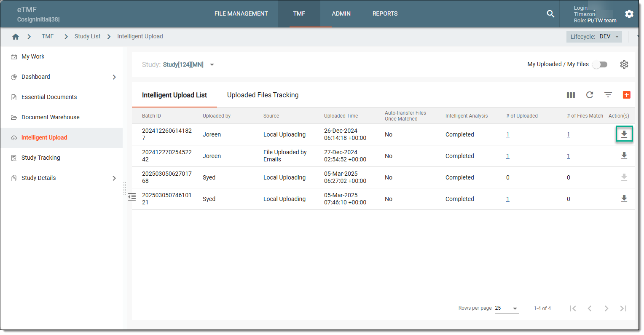The image size is (644, 335).
Task: Expand Dashboard submenu chevron
Action: pos(114,77)
